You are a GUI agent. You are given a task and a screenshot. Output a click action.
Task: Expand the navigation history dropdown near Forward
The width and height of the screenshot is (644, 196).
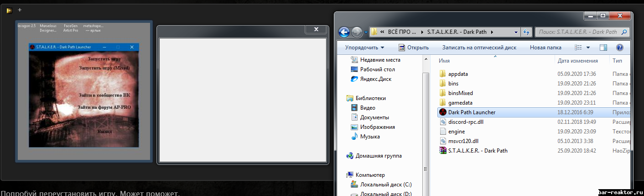coord(366,32)
